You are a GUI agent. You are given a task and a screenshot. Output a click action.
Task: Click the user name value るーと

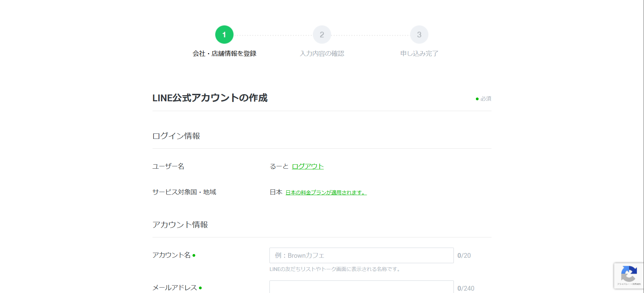coord(279,166)
